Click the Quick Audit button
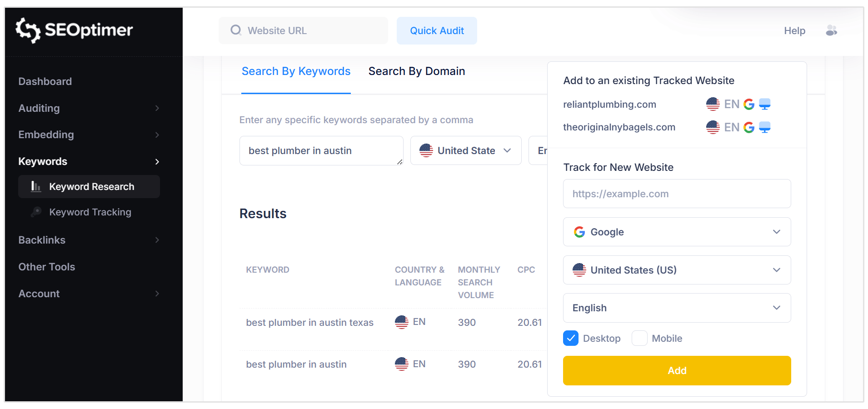This screenshot has height=409, width=868. click(x=437, y=30)
